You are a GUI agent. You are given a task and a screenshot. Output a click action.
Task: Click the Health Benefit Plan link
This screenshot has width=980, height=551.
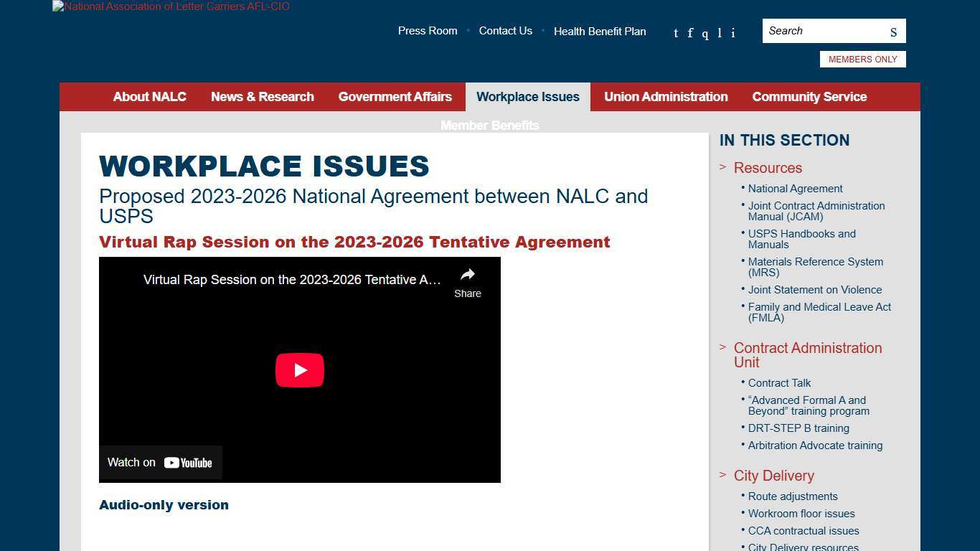pos(600,32)
